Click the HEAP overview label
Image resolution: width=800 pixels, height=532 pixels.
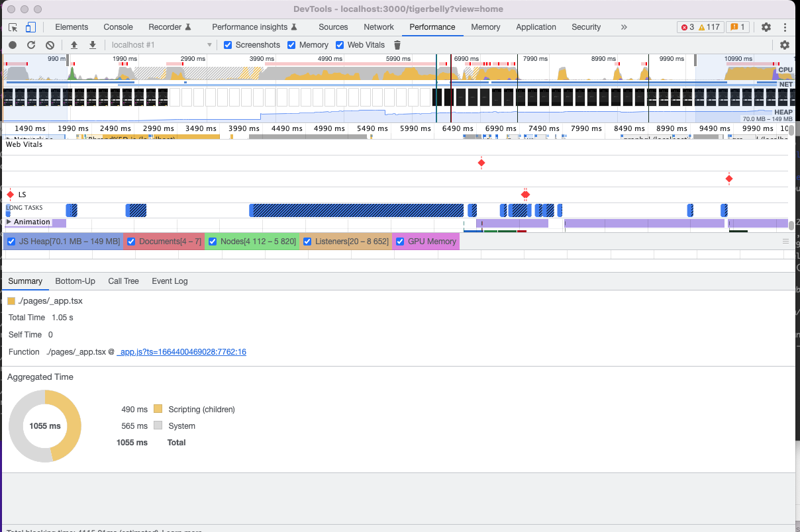[x=783, y=112]
